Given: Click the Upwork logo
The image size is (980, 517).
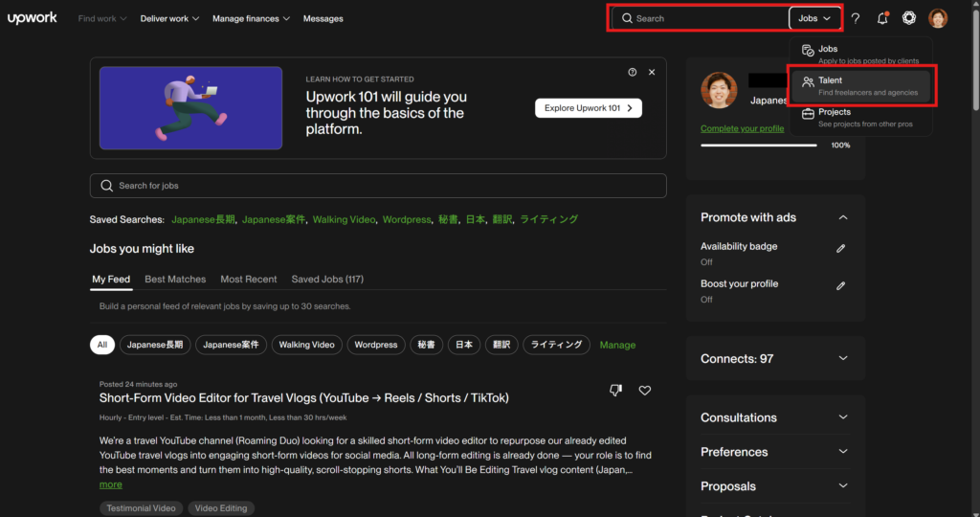Looking at the screenshot, I should click(x=33, y=18).
